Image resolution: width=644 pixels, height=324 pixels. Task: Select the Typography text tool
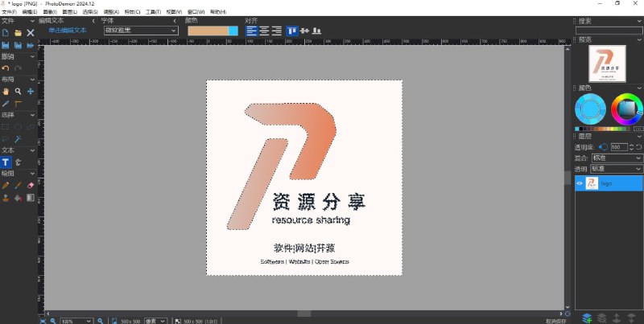coord(18,162)
